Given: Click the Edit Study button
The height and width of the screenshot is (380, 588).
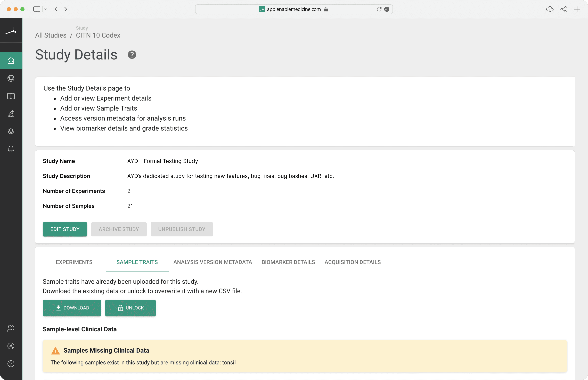Looking at the screenshot, I should click(x=65, y=229).
